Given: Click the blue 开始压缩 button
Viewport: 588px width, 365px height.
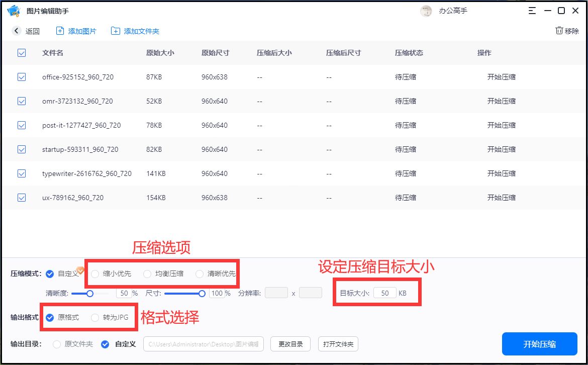Looking at the screenshot, I should [x=539, y=344].
